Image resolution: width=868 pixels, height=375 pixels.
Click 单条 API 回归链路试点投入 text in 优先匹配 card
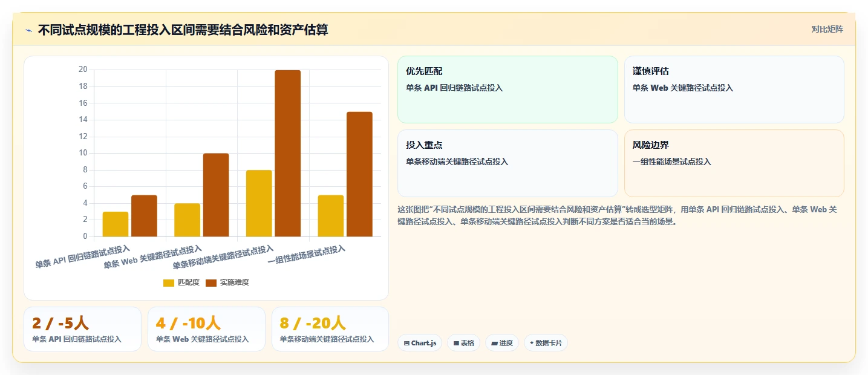pyautogui.click(x=454, y=88)
